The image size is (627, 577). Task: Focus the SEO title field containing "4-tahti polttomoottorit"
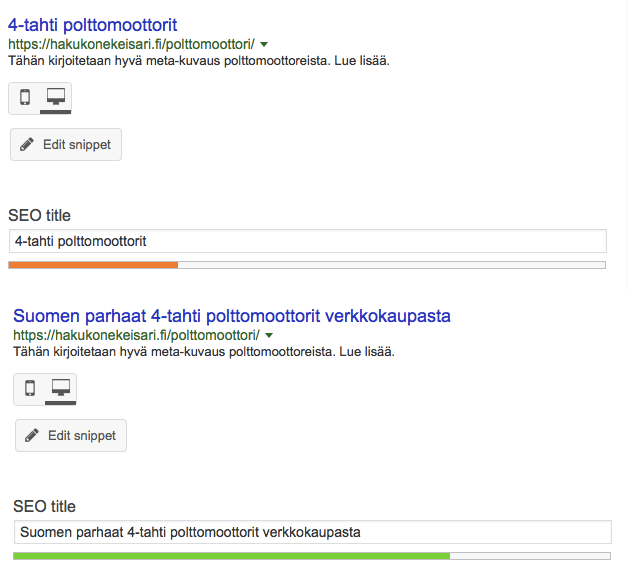307,241
